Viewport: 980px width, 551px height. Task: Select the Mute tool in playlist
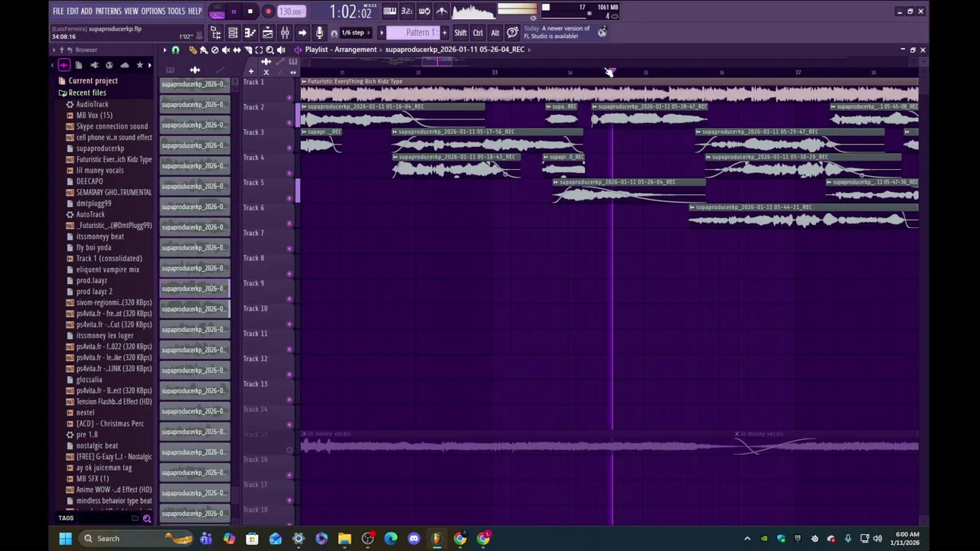click(x=226, y=50)
